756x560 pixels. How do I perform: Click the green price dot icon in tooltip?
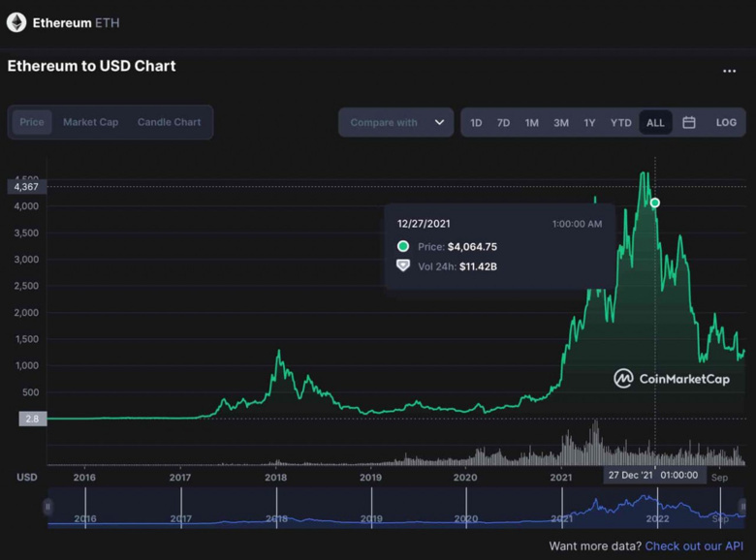(x=403, y=247)
